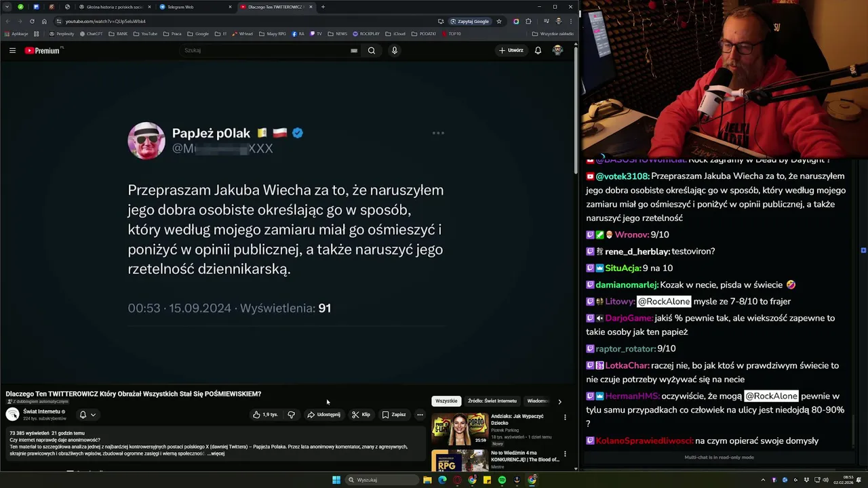Open the on-screen keyboard icon in search box
868x488 pixels.
[354, 50]
